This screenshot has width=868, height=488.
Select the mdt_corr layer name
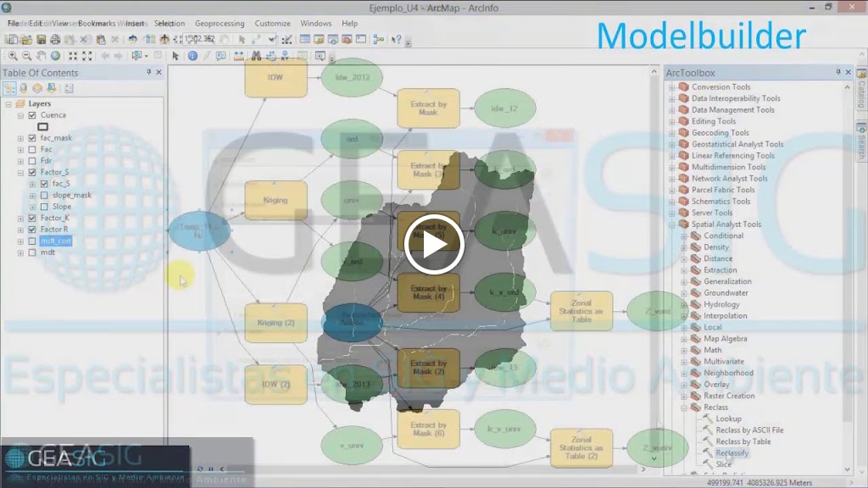(x=55, y=241)
